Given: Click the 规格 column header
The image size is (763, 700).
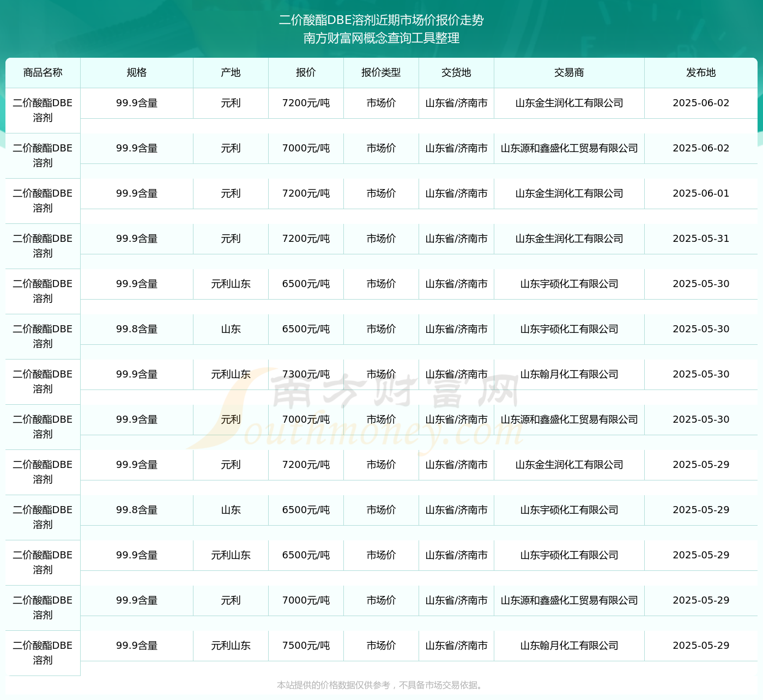Looking at the screenshot, I should click(137, 72).
